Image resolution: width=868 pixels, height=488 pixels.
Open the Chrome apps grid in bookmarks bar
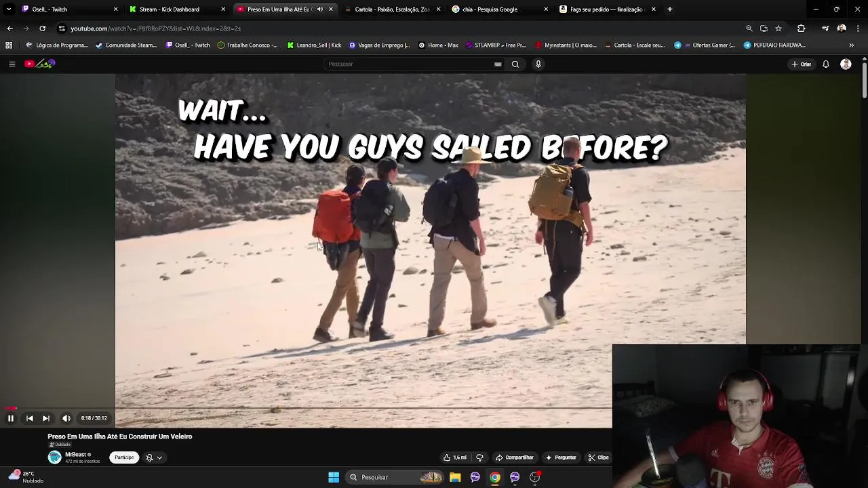pyautogui.click(x=9, y=45)
